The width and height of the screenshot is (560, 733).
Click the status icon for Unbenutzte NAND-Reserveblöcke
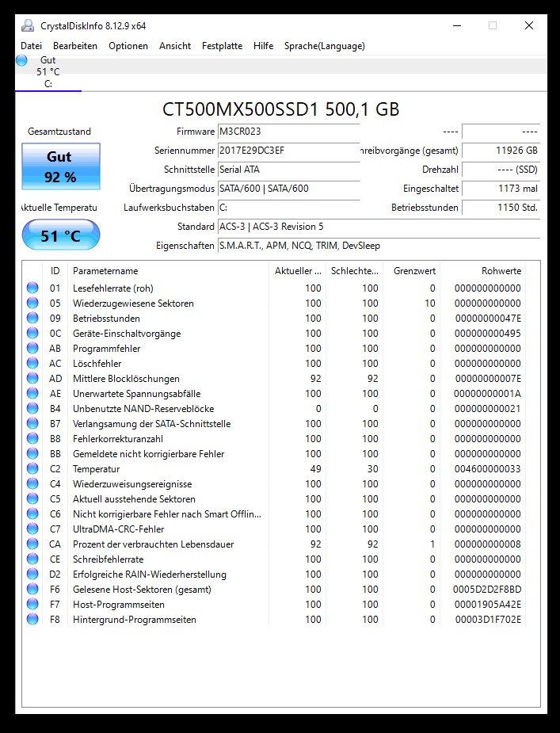[x=32, y=409]
